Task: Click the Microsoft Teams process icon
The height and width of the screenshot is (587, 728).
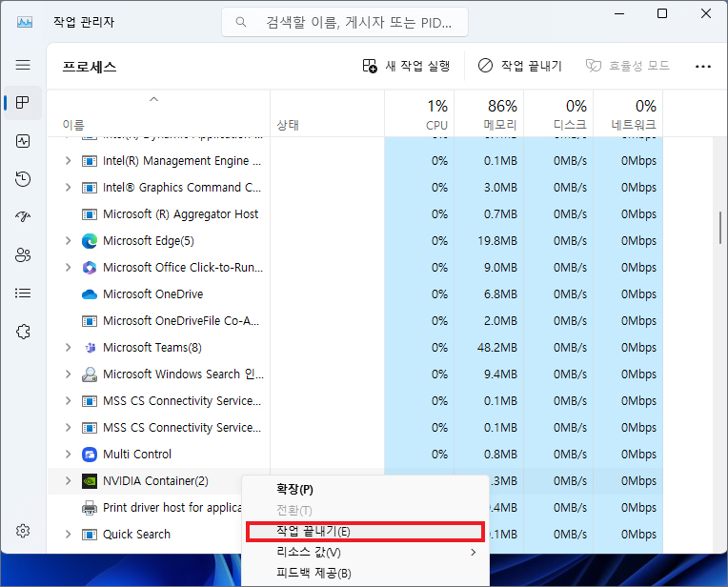Action: click(91, 348)
